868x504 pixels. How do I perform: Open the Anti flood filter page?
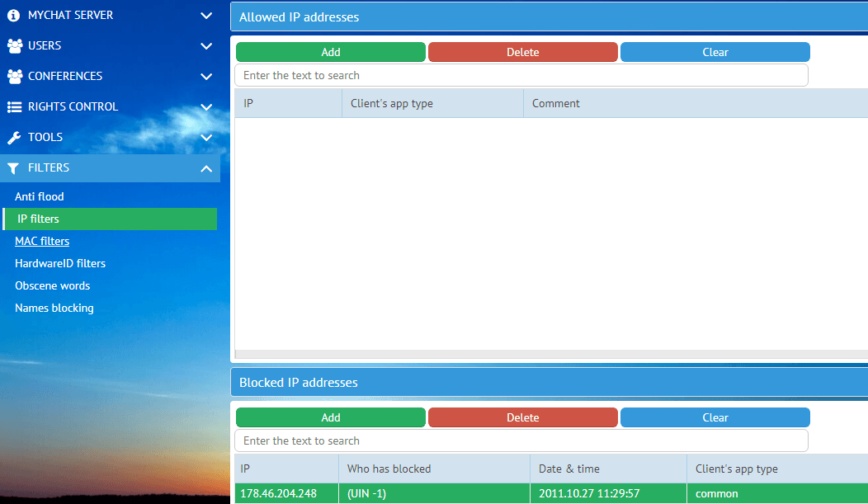40,196
